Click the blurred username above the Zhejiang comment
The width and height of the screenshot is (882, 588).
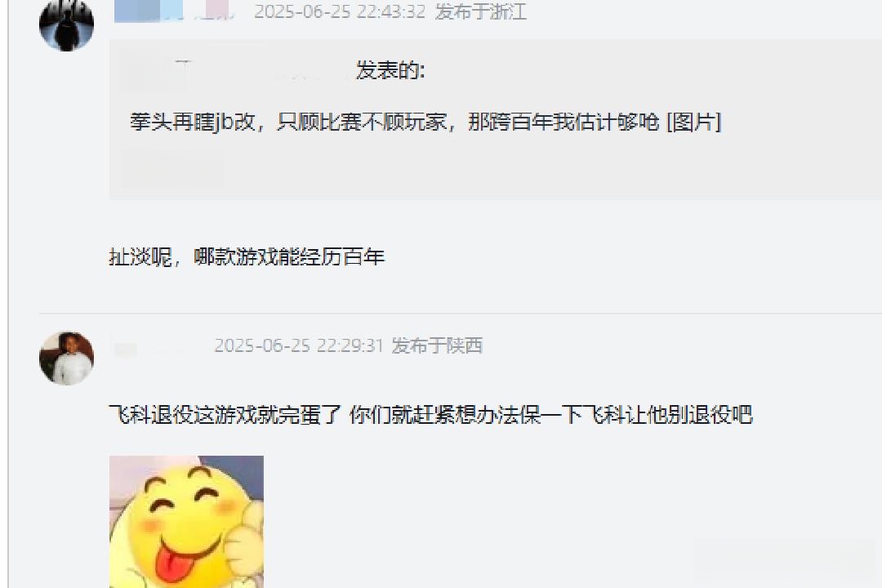coord(173,11)
